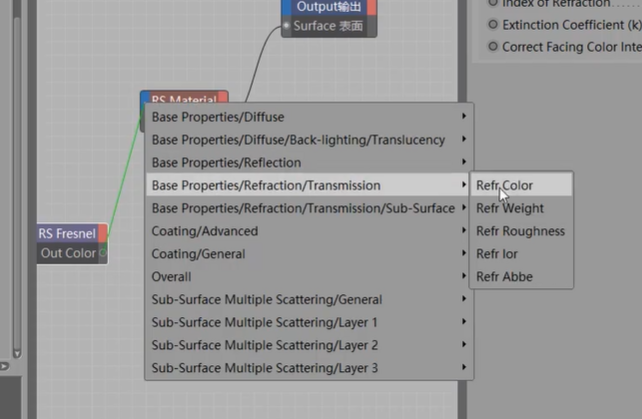Click the Output node red corner
Image resolution: width=642 pixels, height=419 pixels.
coord(372,7)
